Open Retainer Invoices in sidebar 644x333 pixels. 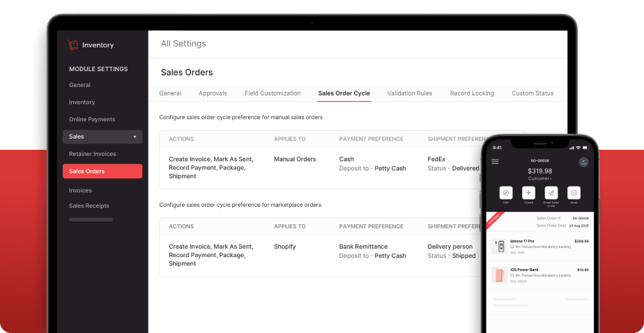(93, 154)
